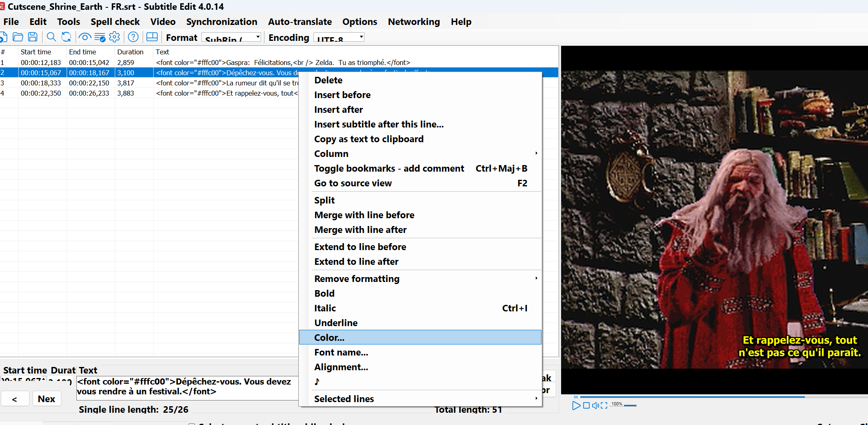
Task: Choose Go to source view
Action: [420, 183]
